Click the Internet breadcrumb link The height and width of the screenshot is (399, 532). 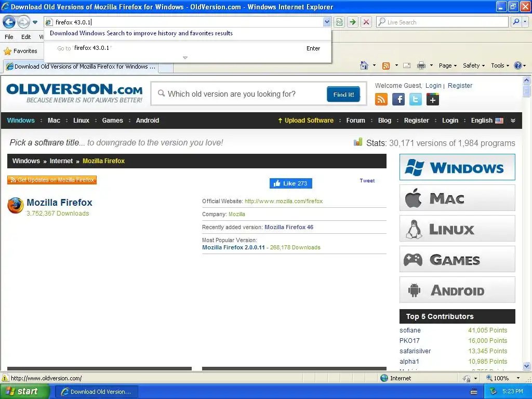tap(61, 161)
